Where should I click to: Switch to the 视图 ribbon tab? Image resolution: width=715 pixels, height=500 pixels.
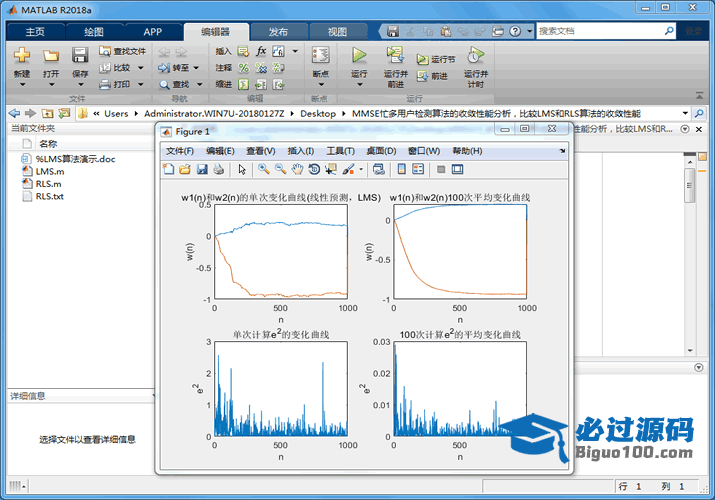tap(337, 31)
